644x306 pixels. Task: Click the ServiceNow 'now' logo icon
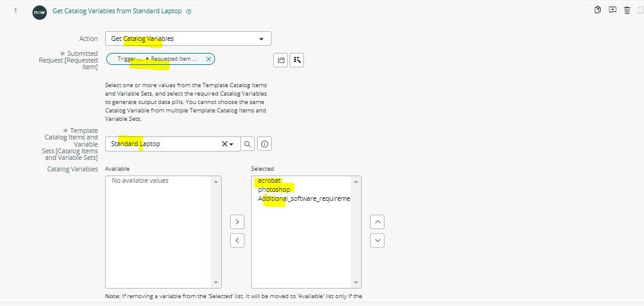point(40,12)
